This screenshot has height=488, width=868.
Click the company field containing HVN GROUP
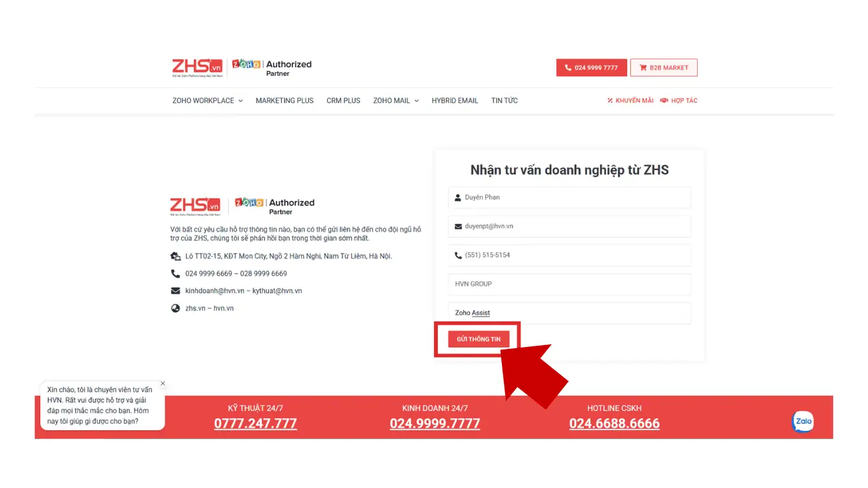pyautogui.click(x=569, y=284)
